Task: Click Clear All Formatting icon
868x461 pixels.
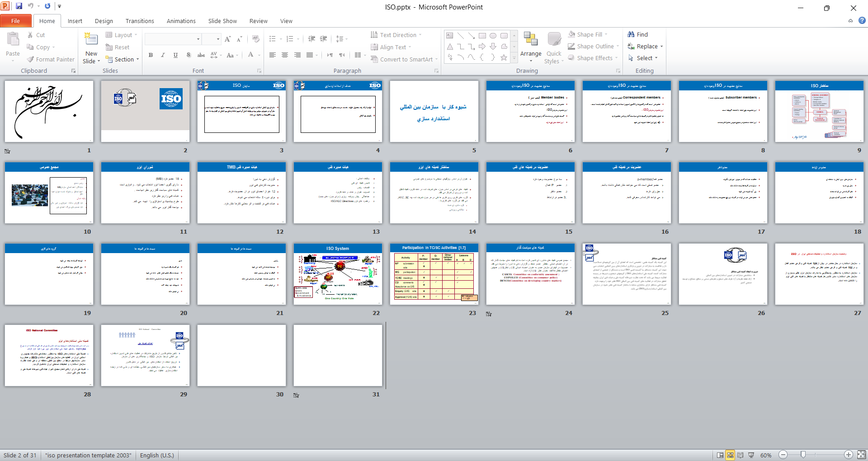Action: pyautogui.click(x=256, y=39)
